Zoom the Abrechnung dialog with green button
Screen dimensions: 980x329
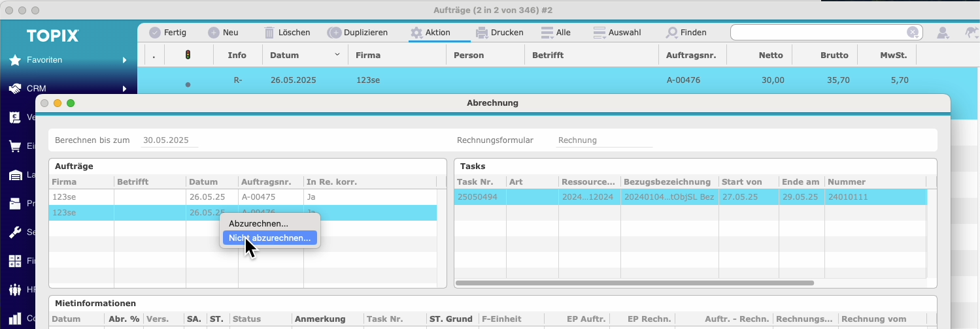pyautogui.click(x=71, y=103)
